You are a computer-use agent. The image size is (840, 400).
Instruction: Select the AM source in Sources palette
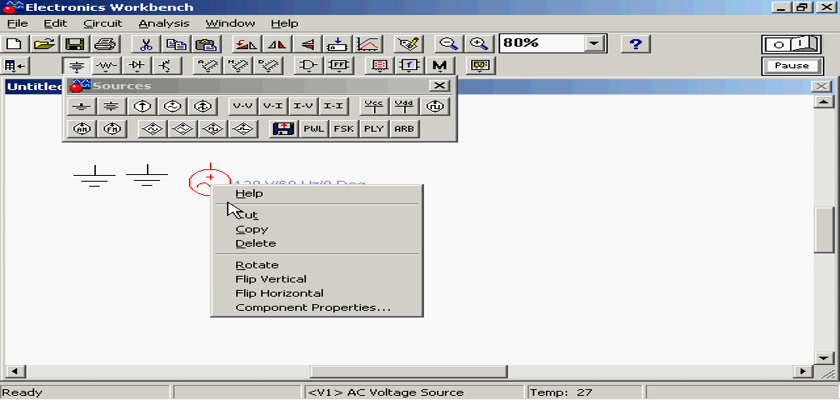pos(81,129)
